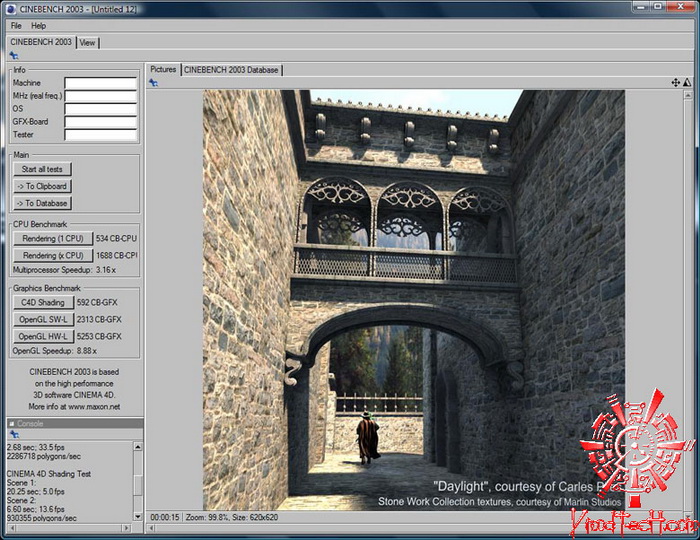Click console horizontal scrollbar right arrow

(x=126, y=528)
